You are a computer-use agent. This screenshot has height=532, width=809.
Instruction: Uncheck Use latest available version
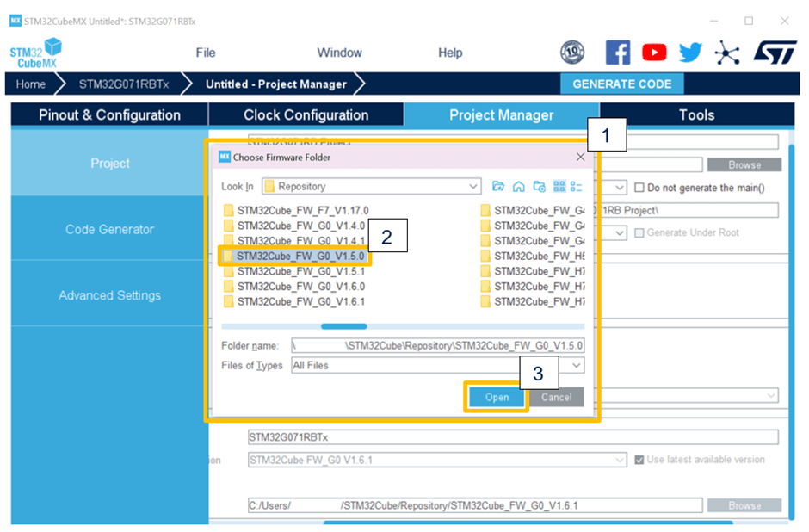point(639,459)
